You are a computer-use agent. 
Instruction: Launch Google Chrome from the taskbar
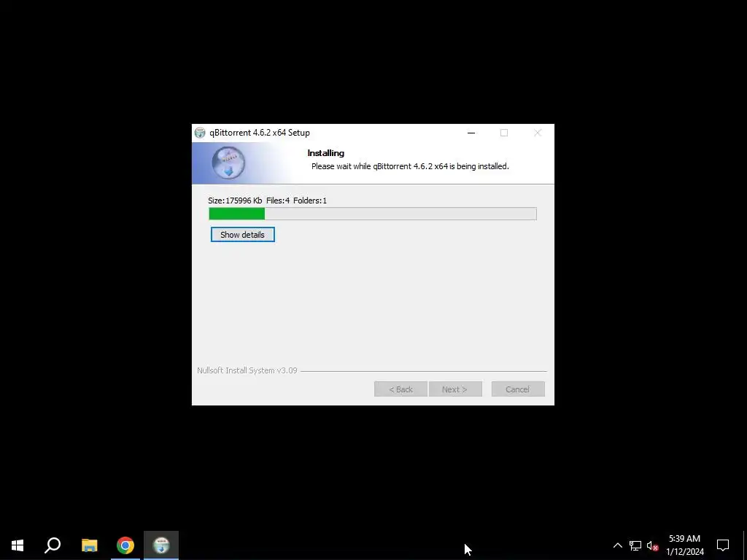125,545
